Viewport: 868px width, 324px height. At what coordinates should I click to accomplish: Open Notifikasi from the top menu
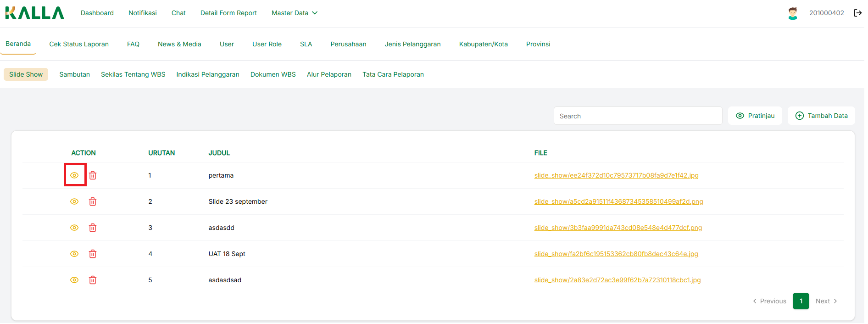142,13
